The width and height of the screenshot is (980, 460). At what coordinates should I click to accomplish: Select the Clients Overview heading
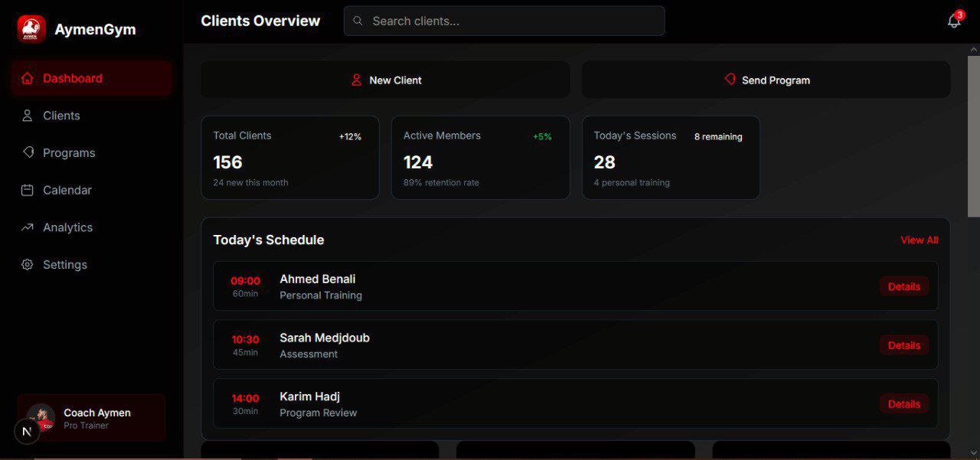(x=260, y=21)
